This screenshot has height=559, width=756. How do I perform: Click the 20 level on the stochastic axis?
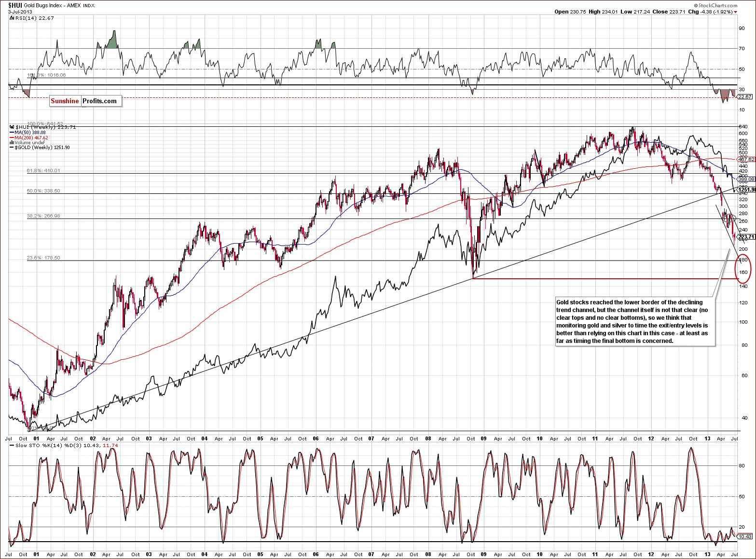pyautogui.click(x=742, y=527)
